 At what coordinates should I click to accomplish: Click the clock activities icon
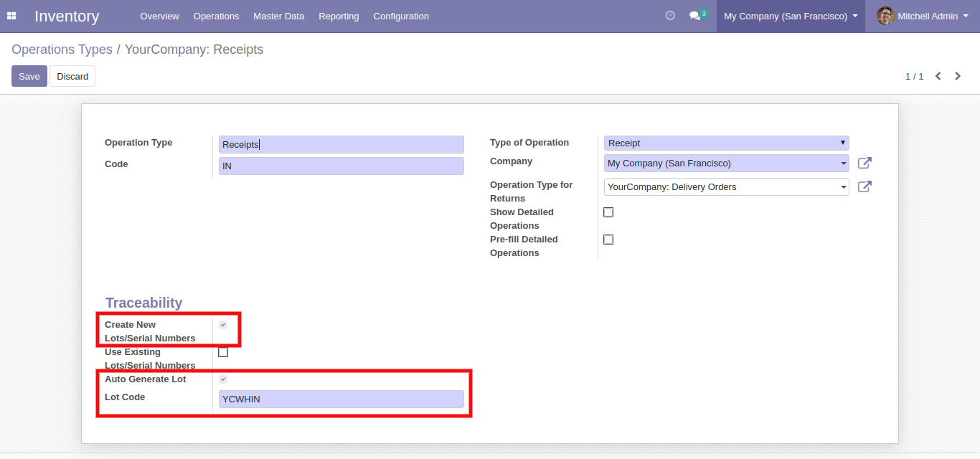tap(670, 16)
